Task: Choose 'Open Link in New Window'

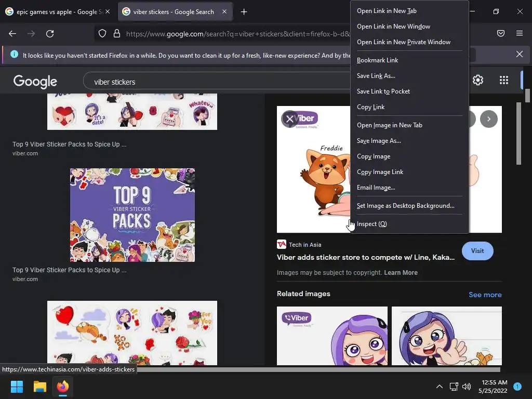Action: coord(409,26)
